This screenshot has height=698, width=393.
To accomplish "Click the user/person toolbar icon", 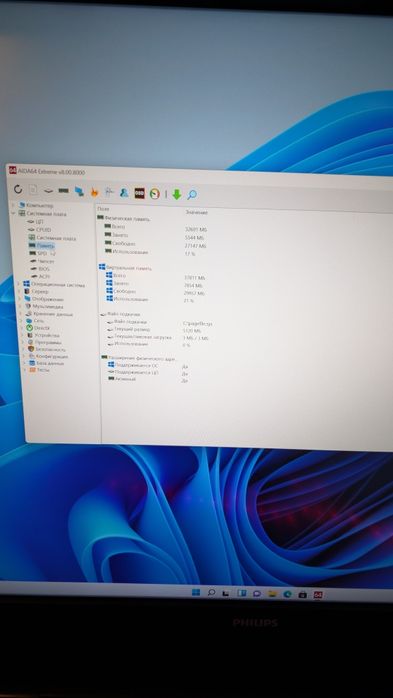I will (x=124, y=193).
